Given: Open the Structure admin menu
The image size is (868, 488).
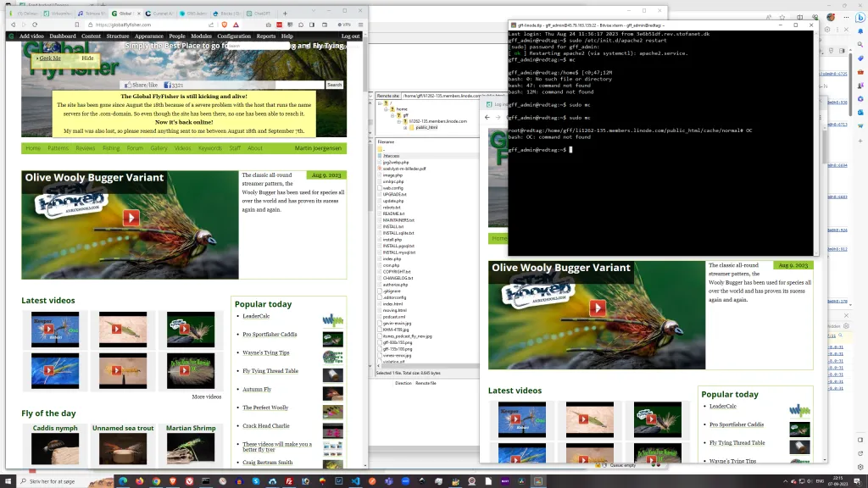Looking at the screenshot, I should point(118,36).
